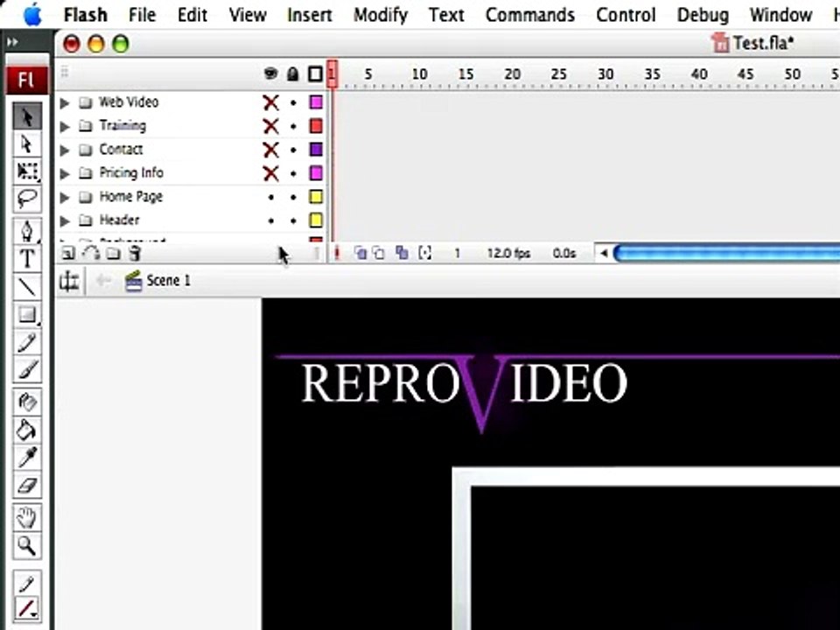Select the Paint Bucket tool
This screenshot has height=630, width=840.
pos(27,430)
